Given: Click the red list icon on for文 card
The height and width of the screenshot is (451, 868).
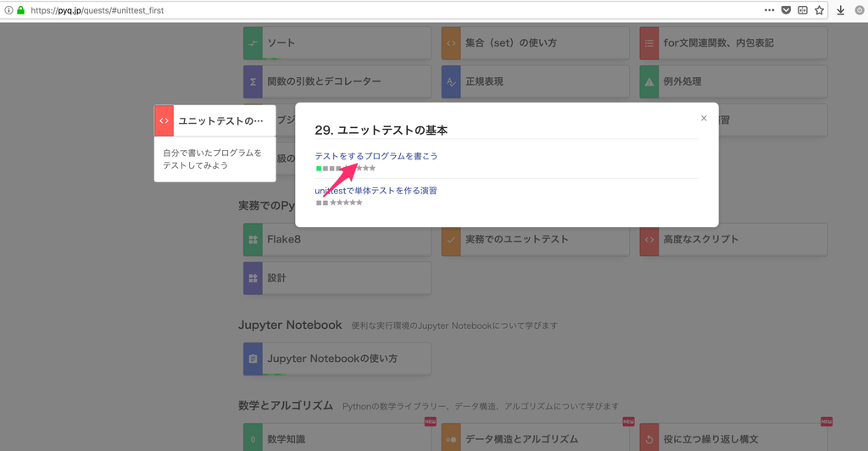Looking at the screenshot, I should pos(649,43).
